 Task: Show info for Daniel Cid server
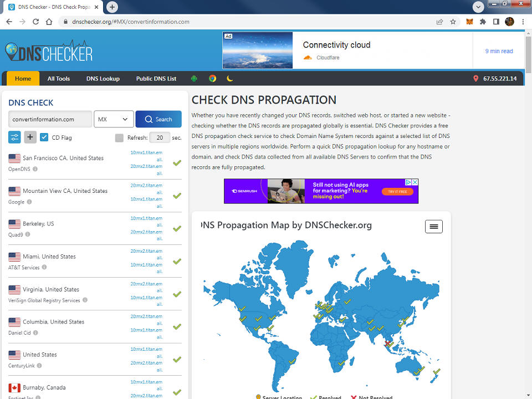point(35,333)
